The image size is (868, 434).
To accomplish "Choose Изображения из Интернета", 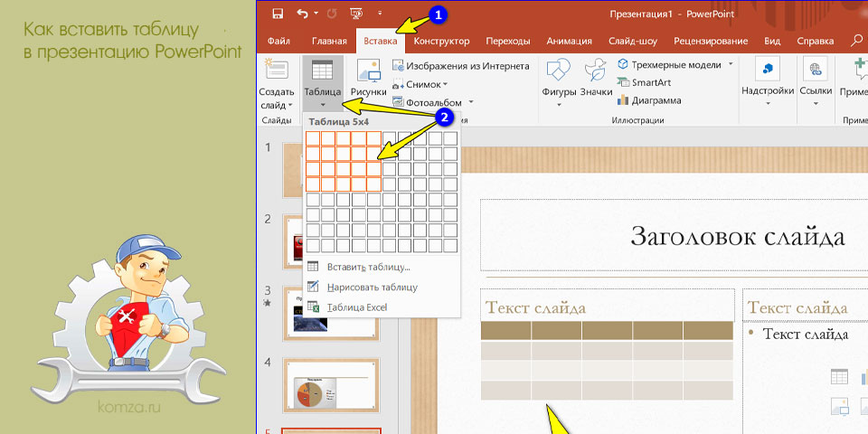I will 460,66.
